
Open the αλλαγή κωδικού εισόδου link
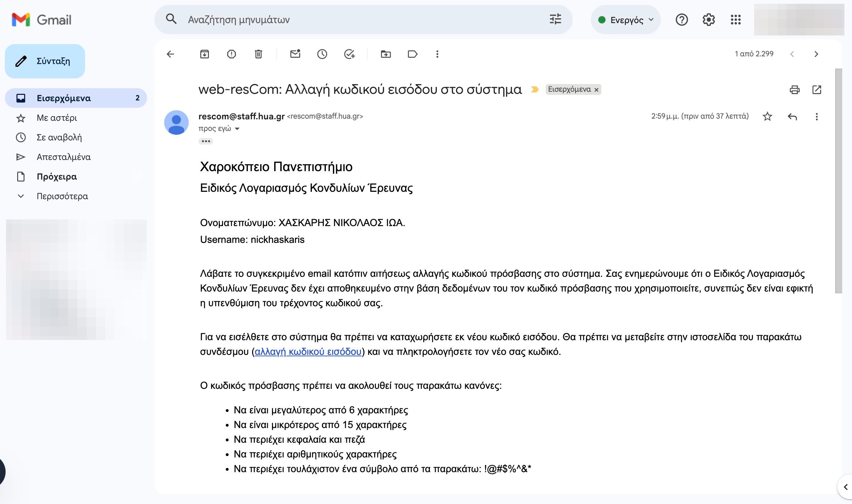tap(308, 351)
